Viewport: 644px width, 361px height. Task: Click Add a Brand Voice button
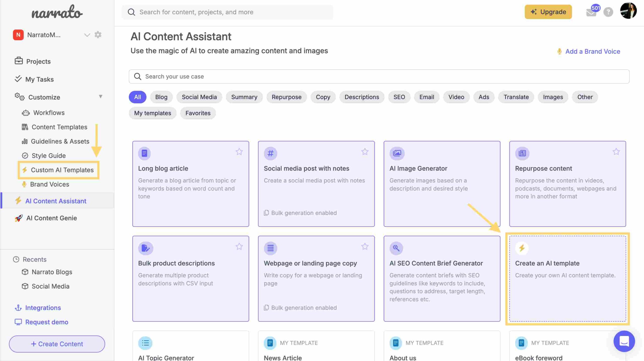588,51
